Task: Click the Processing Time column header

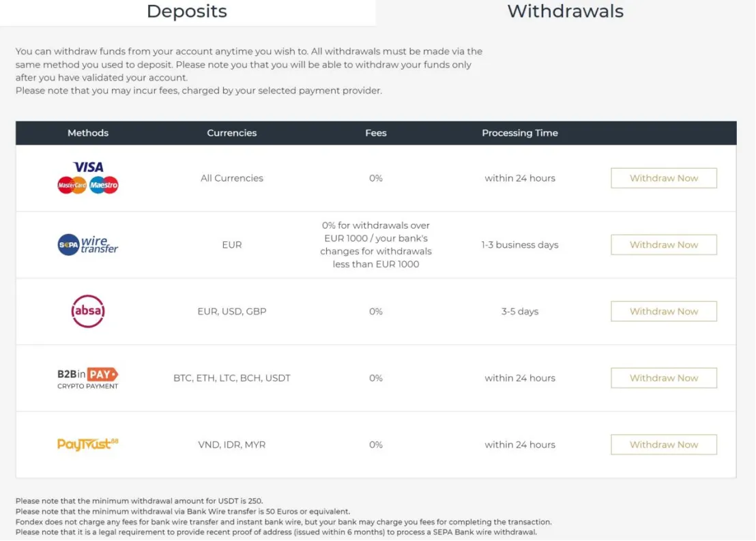Action: [x=520, y=132]
